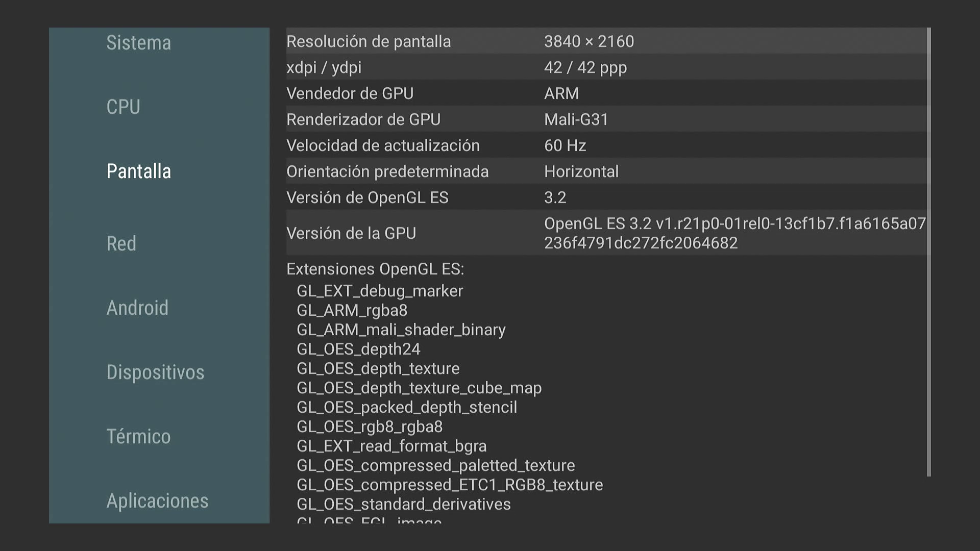This screenshot has width=980, height=551.
Task: Open the Sistema section
Action: pos(138,43)
